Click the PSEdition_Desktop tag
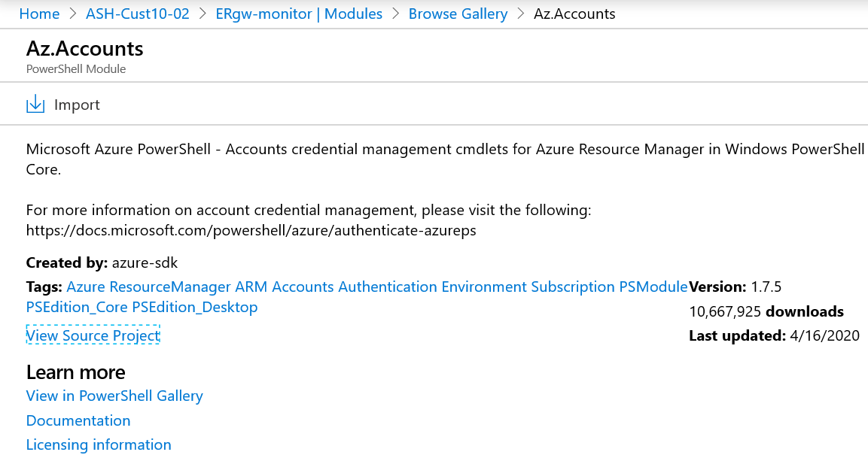Image resolution: width=868 pixels, height=458 pixels. click(x=195, y=307)
